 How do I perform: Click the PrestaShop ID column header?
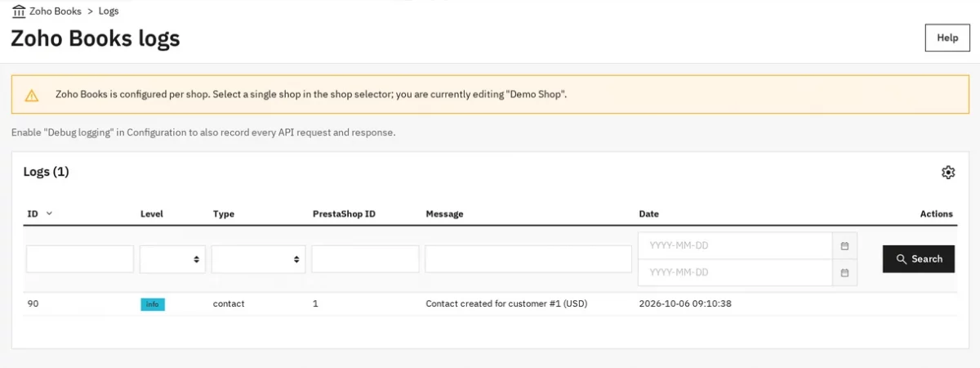[x=344, y=213]
